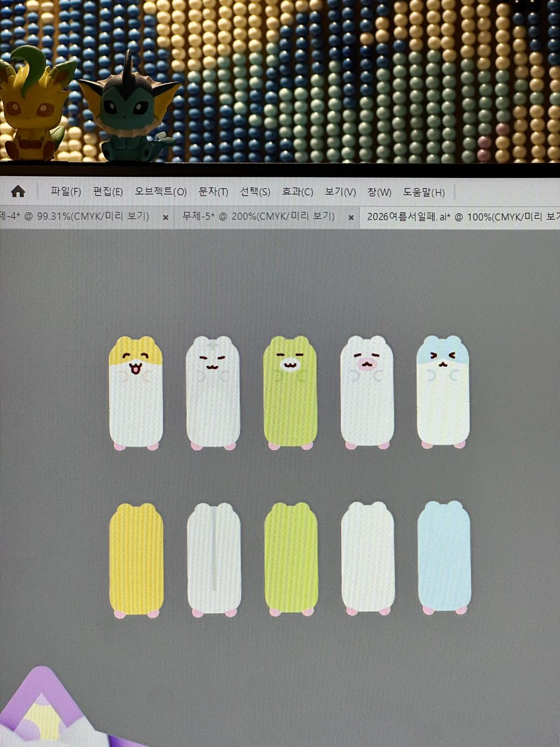560x747 pixels.
Task: Switch to the 2026여름서일페.ai tab
Action: coord(464,217)
